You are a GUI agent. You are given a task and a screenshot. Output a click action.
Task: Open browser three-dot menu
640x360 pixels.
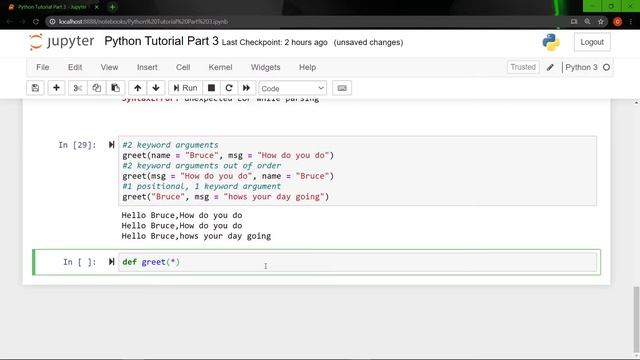tap(631, 22)
